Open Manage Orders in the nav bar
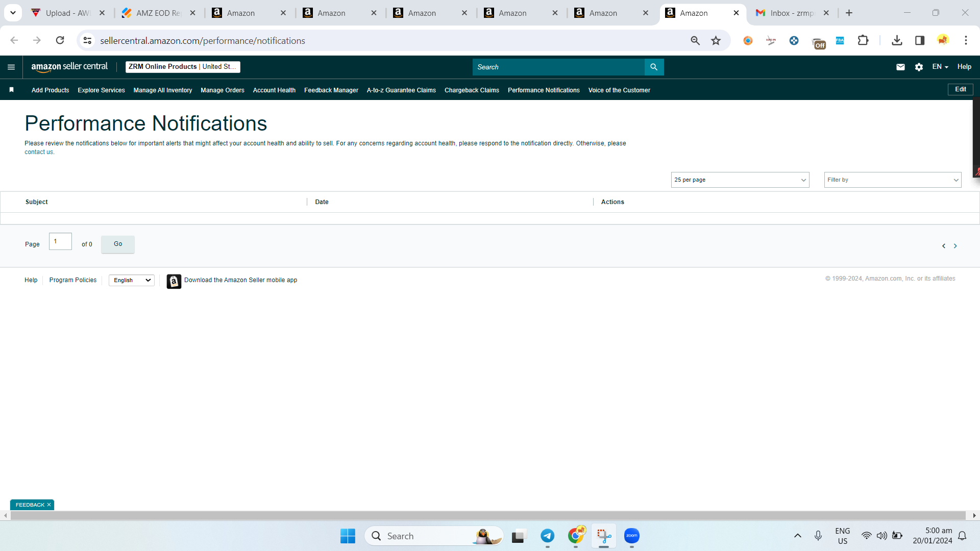This screenshot has width=980, height=551. 223,90
